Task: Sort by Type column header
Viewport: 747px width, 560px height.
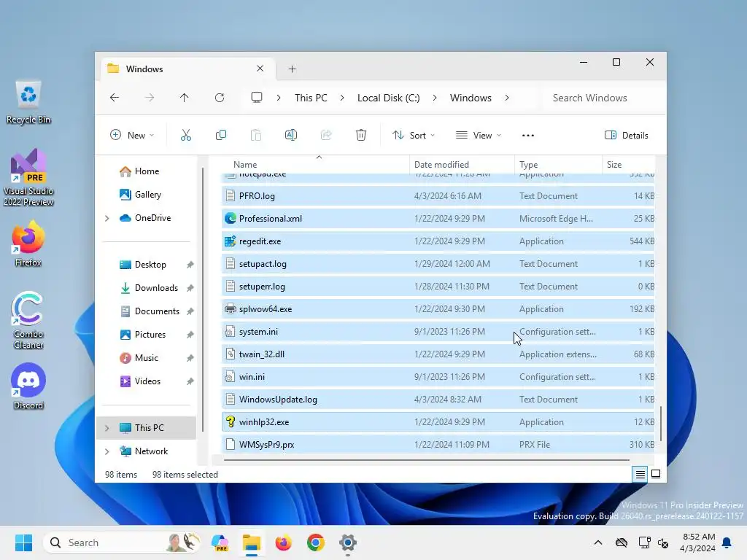Action: pyautogui.click(x=558, y=164)
